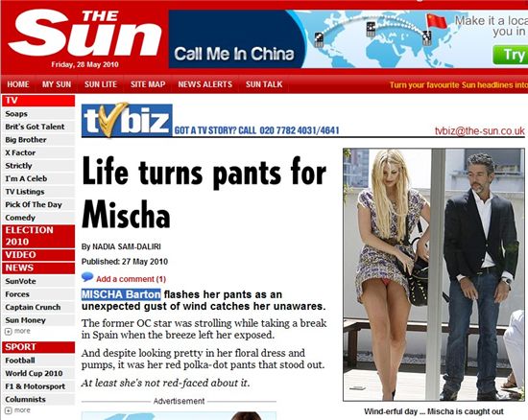Click the Sun headlines ticker text
528x420 pixels.
pos(459,85)
